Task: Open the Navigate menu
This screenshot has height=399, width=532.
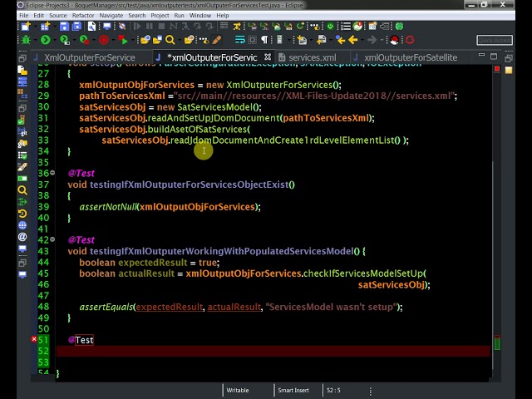Action: (111, 15)
